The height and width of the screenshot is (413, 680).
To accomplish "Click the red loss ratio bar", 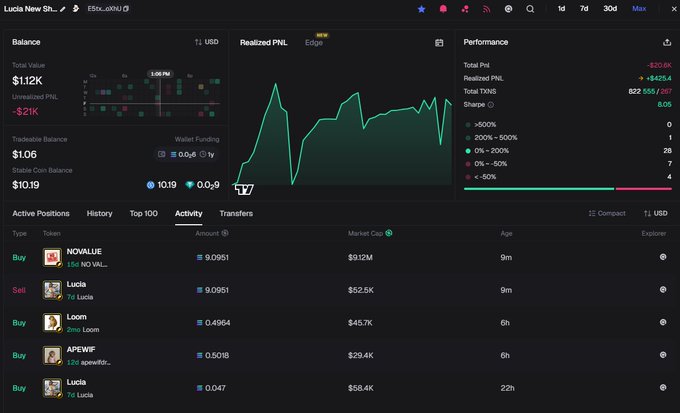I will coord(644,189).
